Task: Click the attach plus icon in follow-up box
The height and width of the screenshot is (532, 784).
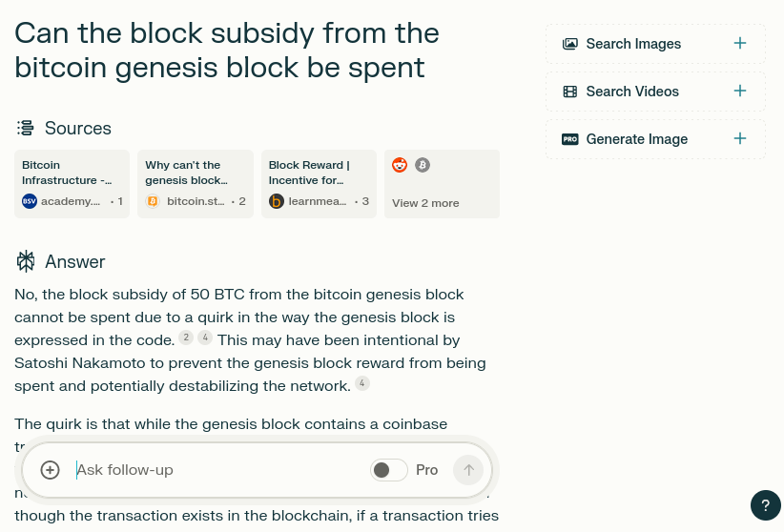Action: click(51, 470)
